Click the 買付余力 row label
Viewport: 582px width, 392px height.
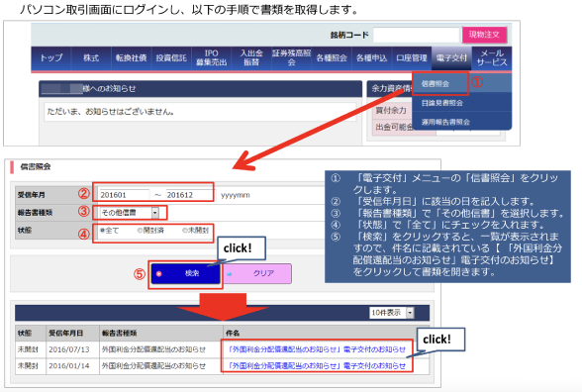tap(391, 110)
